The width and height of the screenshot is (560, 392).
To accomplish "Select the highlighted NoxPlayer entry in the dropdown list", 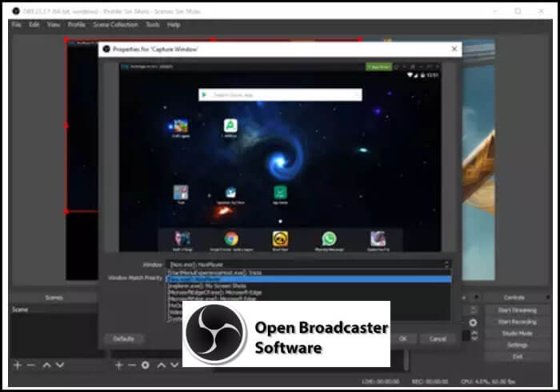I will tap(309, 279).
